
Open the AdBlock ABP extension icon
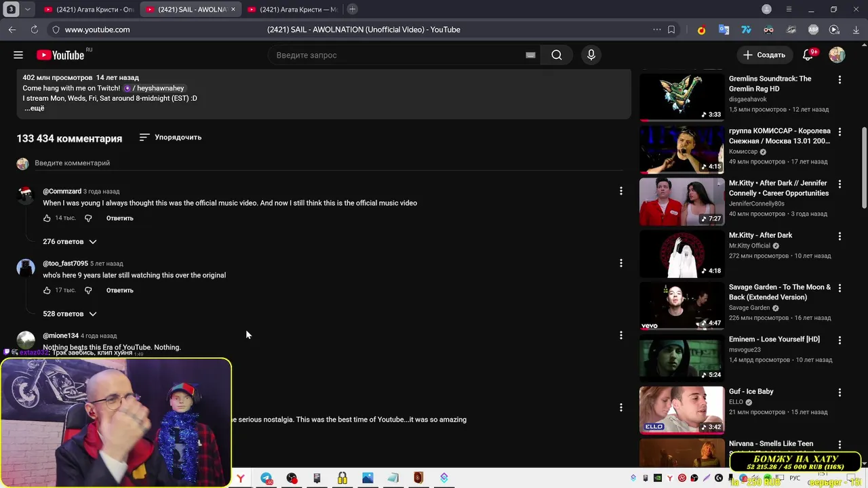tap(813, 30)
